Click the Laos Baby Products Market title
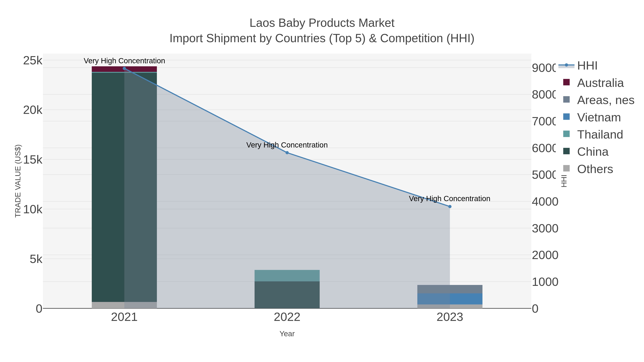This screenshot has height=362, width=644. pos(322,23)
